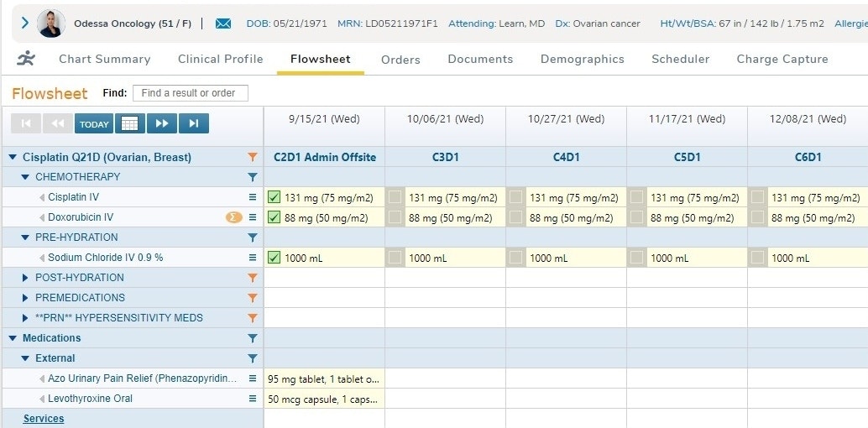Viewport: 868px width, 428px height.
Task: Click the TODAY button
Action: tap(94, 124)
